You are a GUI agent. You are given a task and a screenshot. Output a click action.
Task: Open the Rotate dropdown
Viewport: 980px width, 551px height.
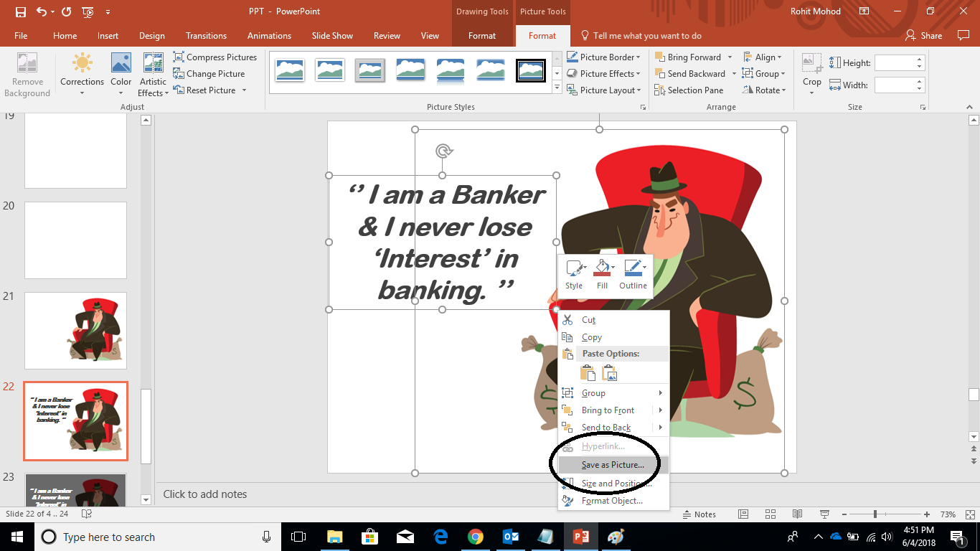coord(765,90)
